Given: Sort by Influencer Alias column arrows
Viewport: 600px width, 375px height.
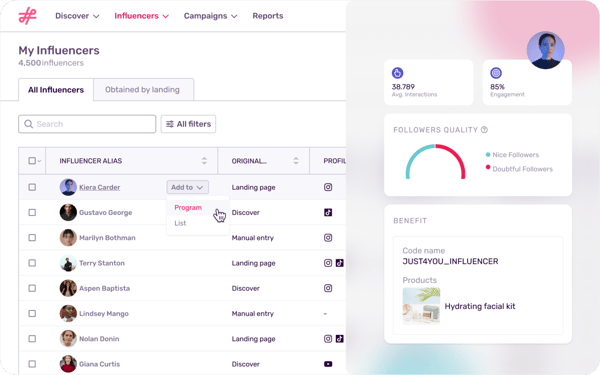Looking at the screenshot, I should click(204, 161).
